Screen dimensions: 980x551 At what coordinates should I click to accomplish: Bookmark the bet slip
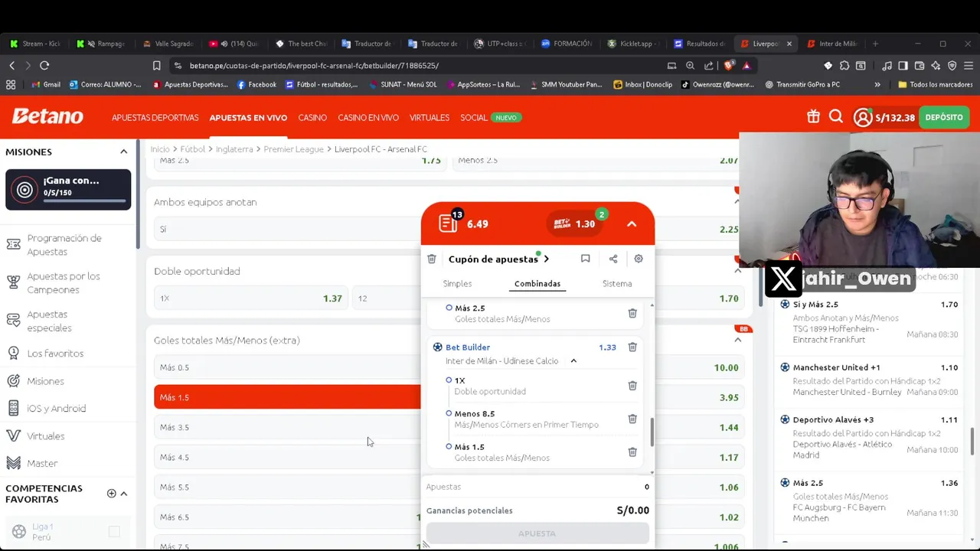pyautogui.click(x=585, y=259)
